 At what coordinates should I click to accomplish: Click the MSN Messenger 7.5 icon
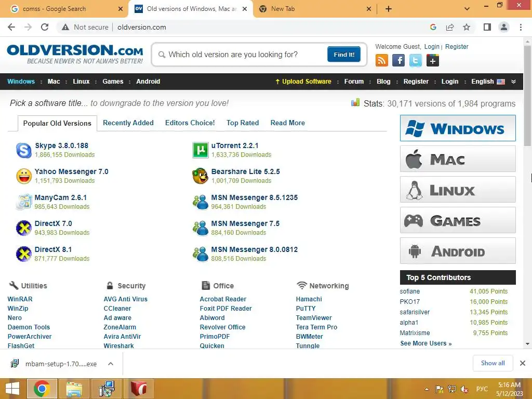coord(200,228)
